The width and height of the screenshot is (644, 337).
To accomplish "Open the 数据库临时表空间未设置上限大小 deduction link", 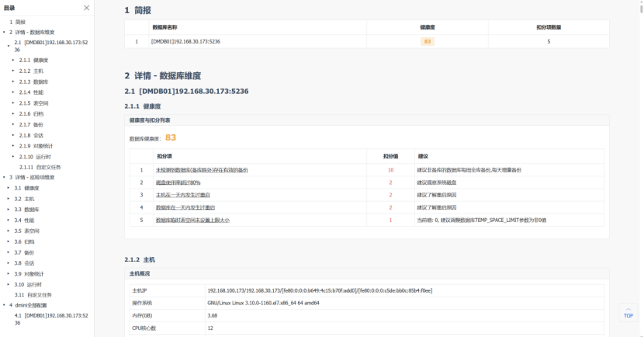I will pos(192,221).
